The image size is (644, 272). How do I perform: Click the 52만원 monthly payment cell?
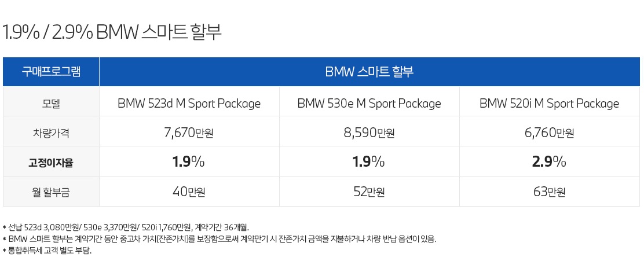(369, 192)
